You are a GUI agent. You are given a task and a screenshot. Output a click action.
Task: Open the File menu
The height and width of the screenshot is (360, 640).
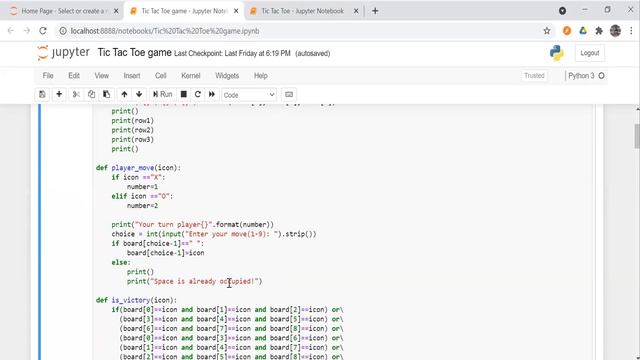[48, 76]
